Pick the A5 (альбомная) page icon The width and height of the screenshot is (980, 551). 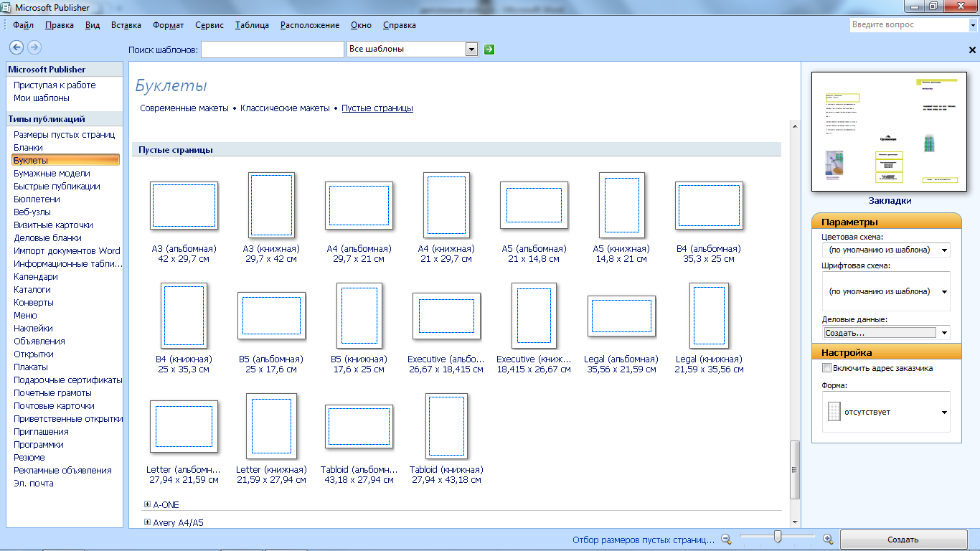click(534, 205)
